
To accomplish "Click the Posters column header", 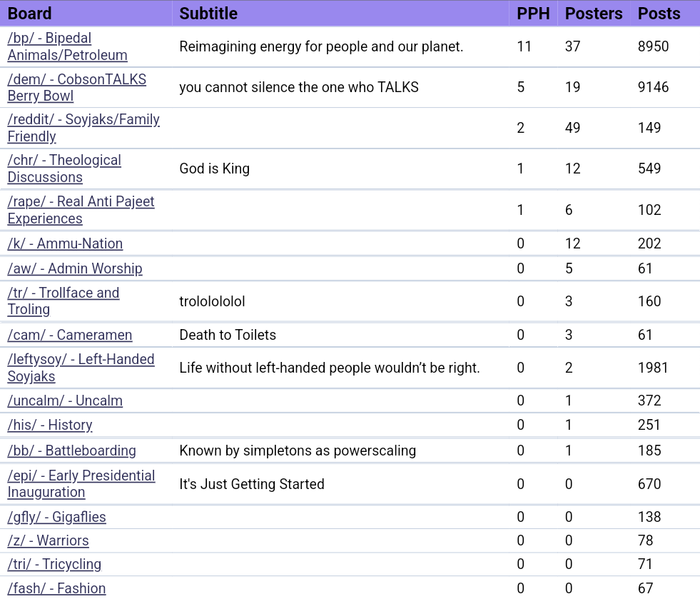I will pos(594,14).
